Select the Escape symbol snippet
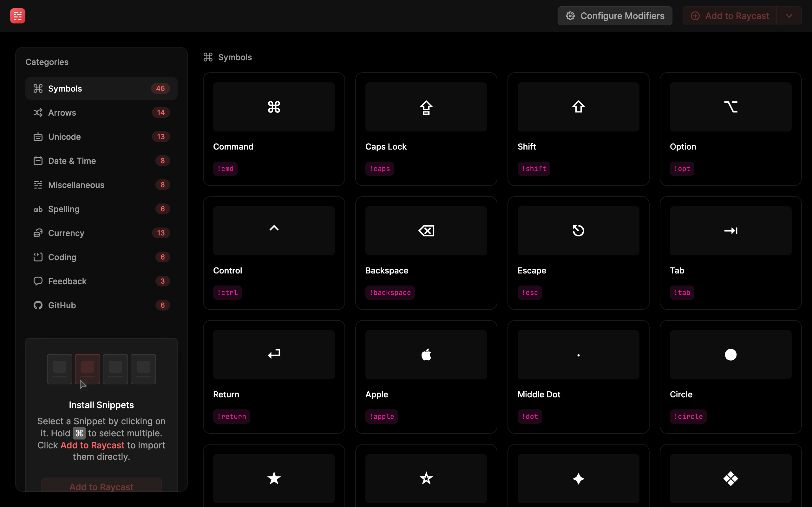 [578, 253]
